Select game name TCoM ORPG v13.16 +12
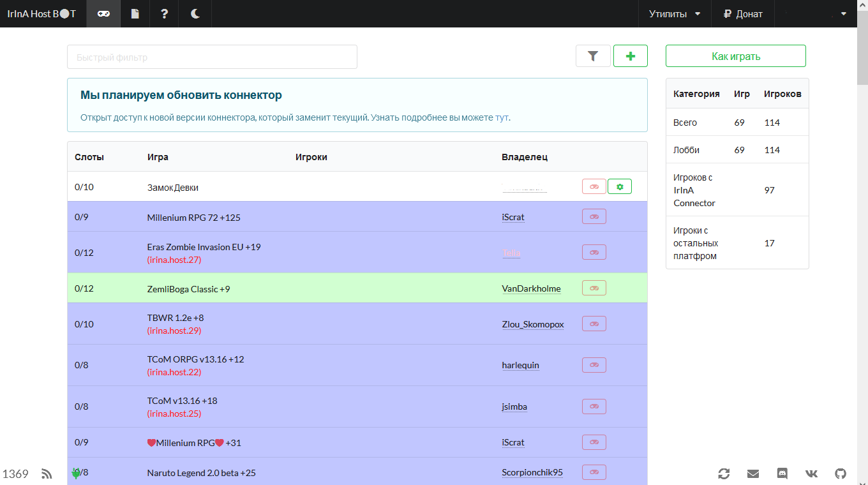This screenshot has height=485, width=868. point(196,359)
